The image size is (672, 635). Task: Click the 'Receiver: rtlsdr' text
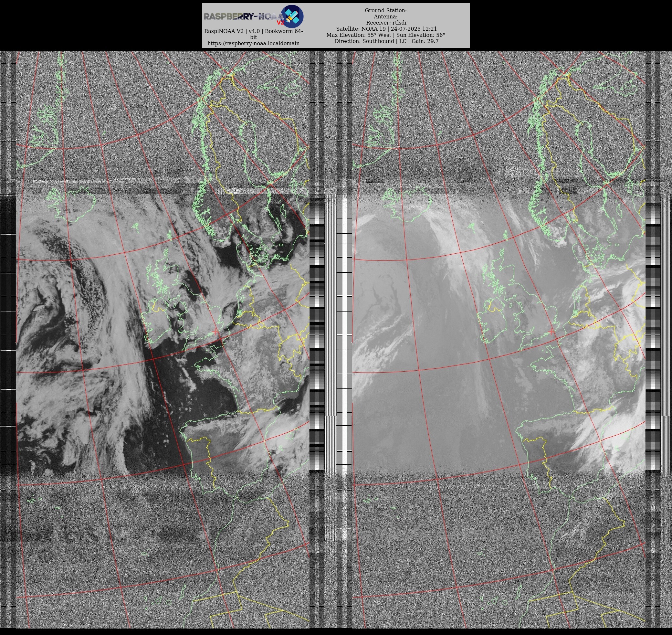tap(386, 23)
